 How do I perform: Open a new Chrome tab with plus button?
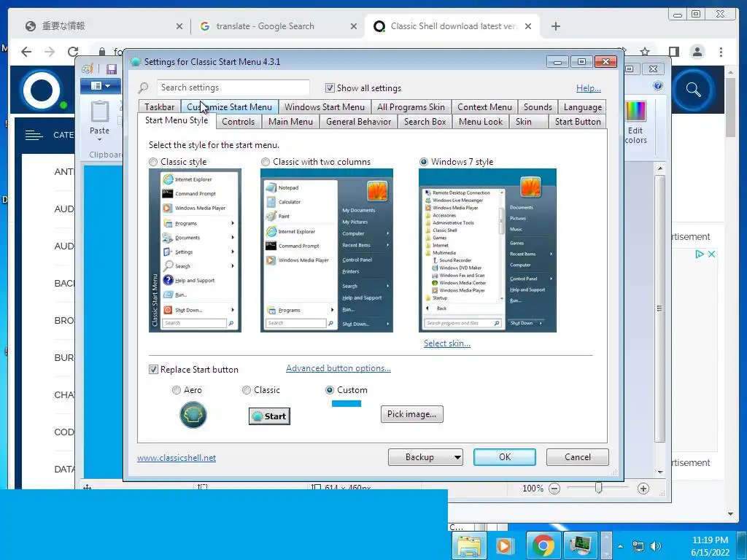pyautogui.click(x=555, y=26)
